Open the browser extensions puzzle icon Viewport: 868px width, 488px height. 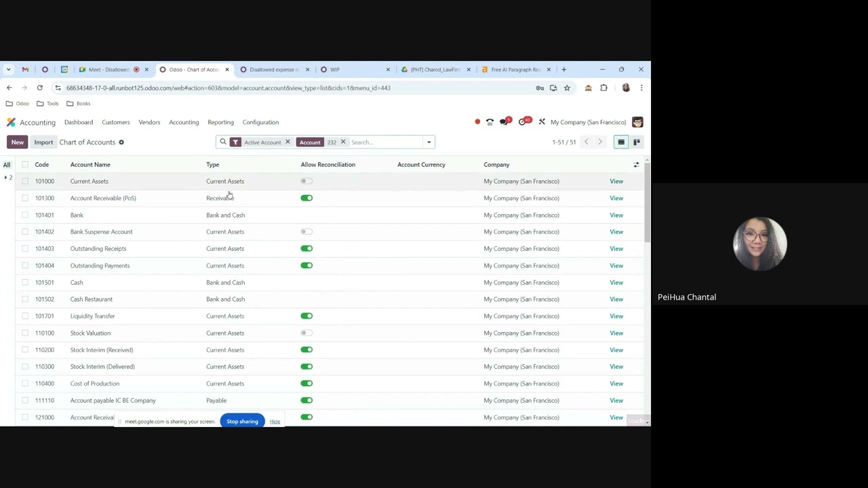pyautogui.click(x=604, y=88)
